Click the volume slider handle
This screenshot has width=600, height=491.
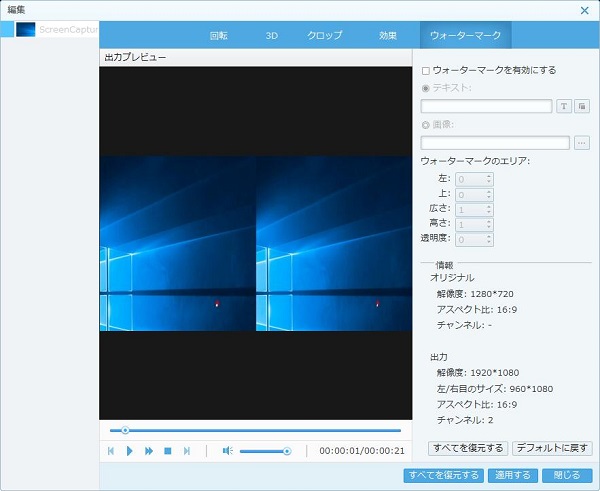click(x=287, y=452)
